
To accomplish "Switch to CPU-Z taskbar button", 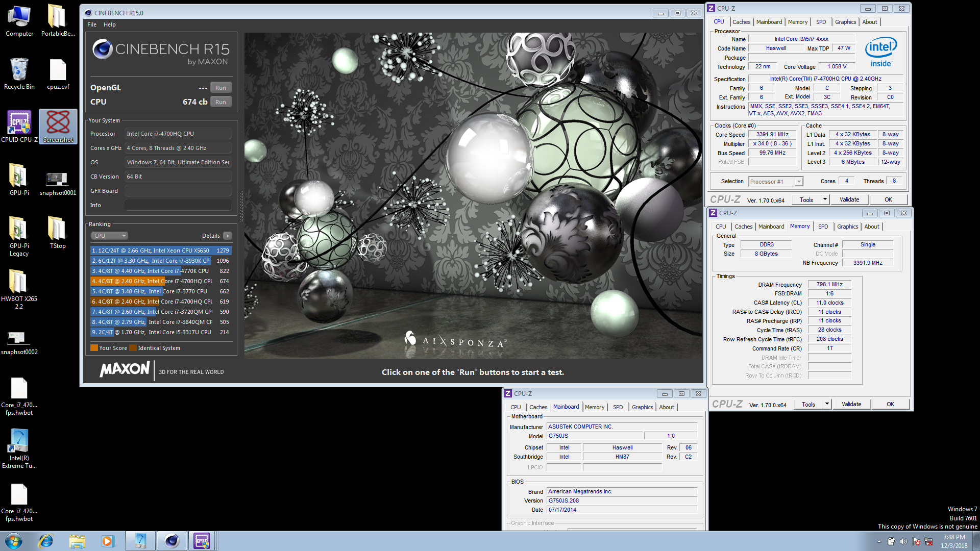I will point(202,541).
